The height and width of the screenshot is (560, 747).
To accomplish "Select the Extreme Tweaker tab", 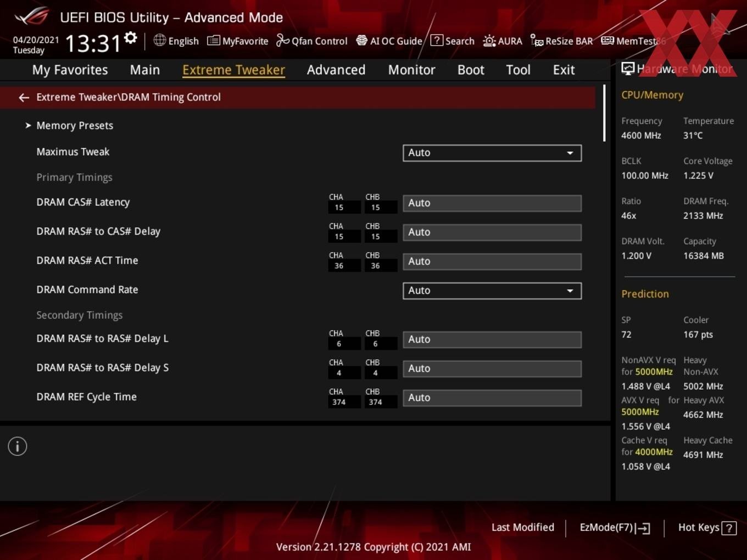I will pos(233,70).
